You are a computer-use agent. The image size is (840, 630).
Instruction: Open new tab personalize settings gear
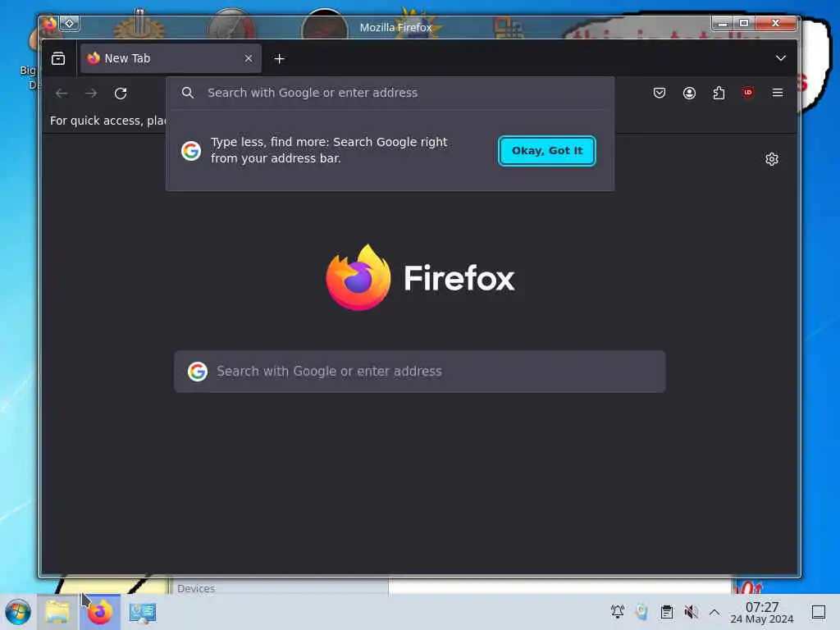pyautogui.click(x=771, y=159)
